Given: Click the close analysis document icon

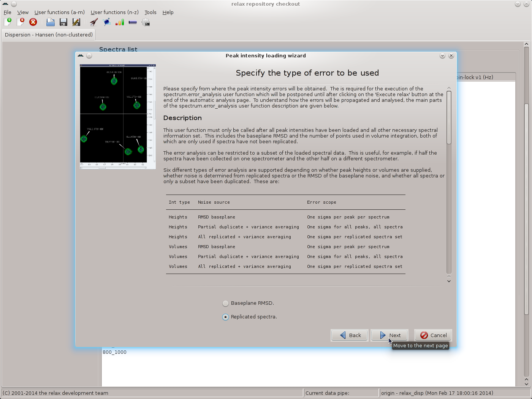Looking at the screenshot, I should coord(20,22).
